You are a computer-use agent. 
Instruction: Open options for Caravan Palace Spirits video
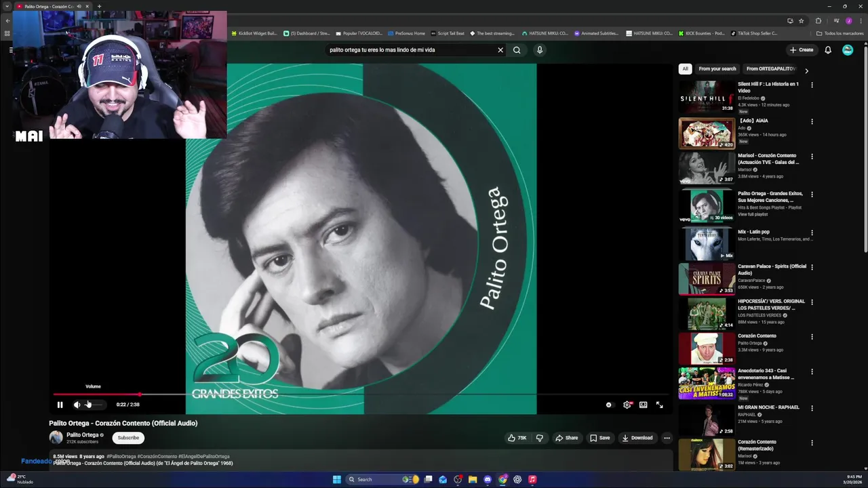pyautogui.click(x=812, y=267)
